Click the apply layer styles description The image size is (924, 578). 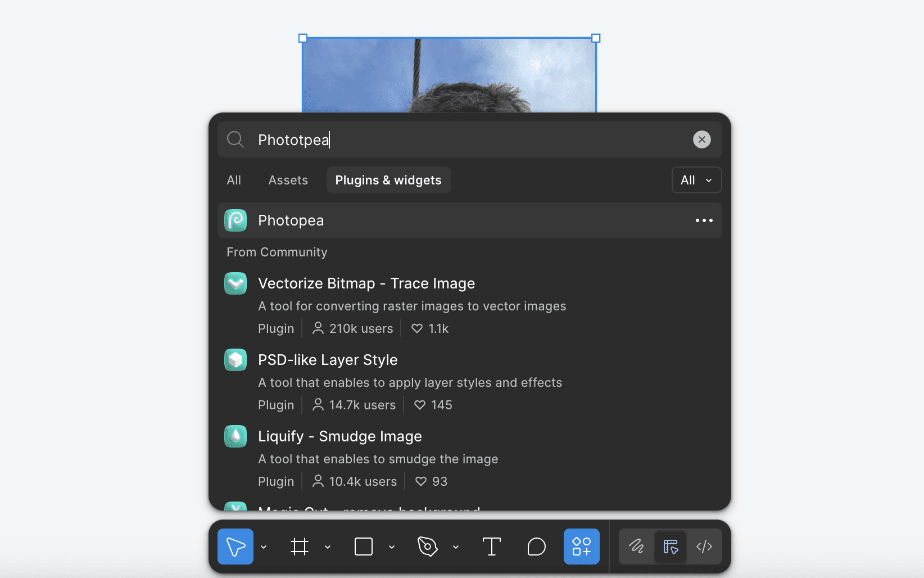click(x=410, y=382)
